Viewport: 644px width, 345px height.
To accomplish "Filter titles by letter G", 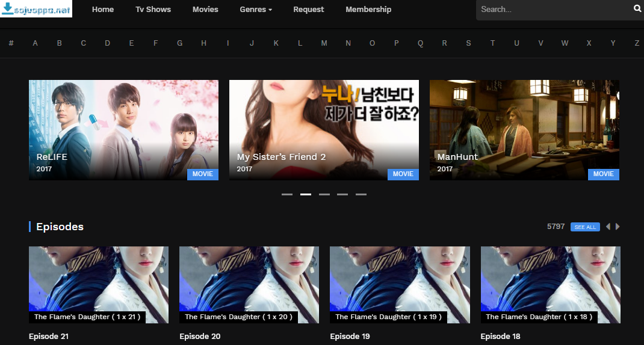I will pos(179,43).
